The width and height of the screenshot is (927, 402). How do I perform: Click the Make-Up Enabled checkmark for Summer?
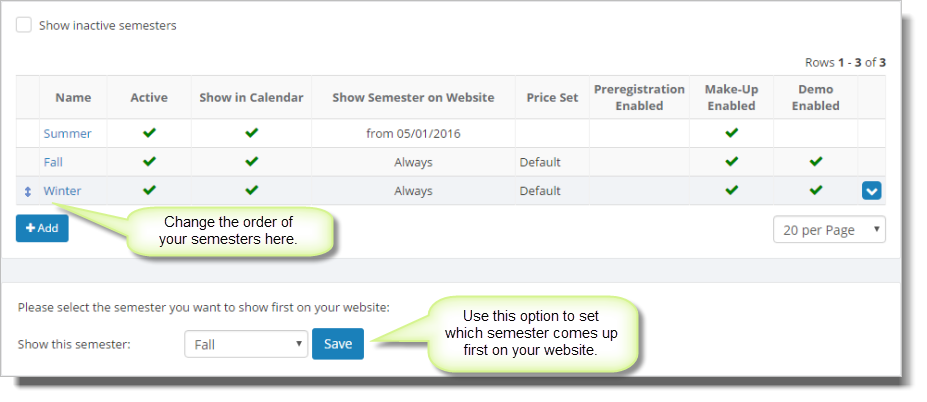(x=731, y=133)
